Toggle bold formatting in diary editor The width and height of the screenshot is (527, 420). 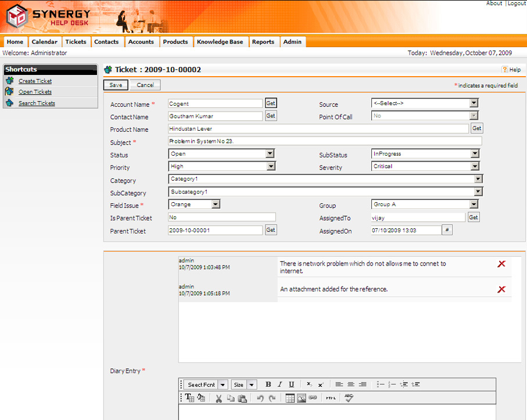[268, 385]
